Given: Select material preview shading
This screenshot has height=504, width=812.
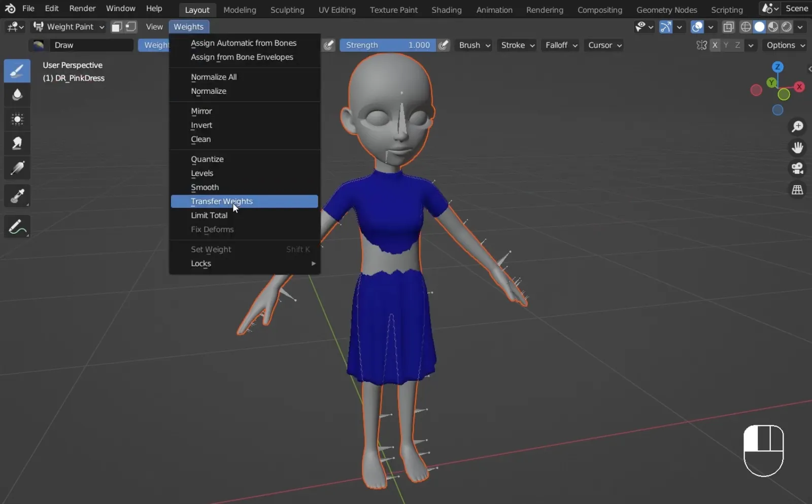Looking at the screenshot, I should click(773, 27).
